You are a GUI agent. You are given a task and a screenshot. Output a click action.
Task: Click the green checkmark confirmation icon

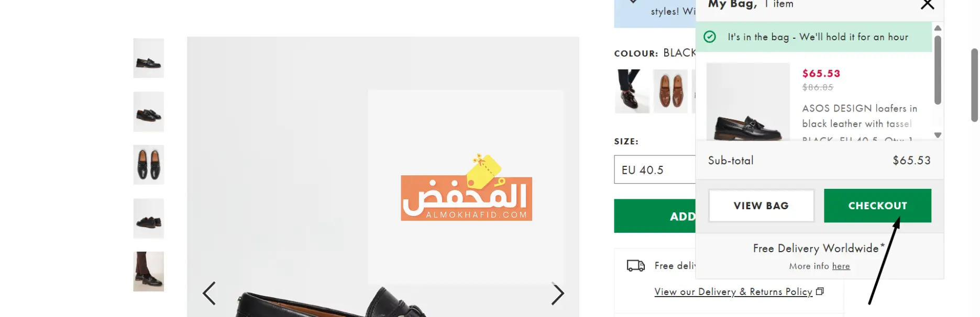pyautogui.click(x=710, y=37)
